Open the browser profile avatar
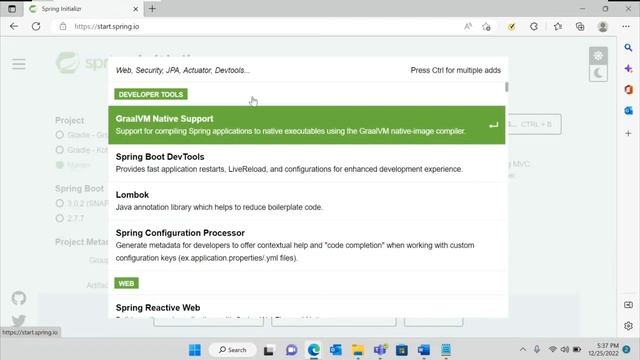This screenshot has height=360, width=640. coord(602,27)
